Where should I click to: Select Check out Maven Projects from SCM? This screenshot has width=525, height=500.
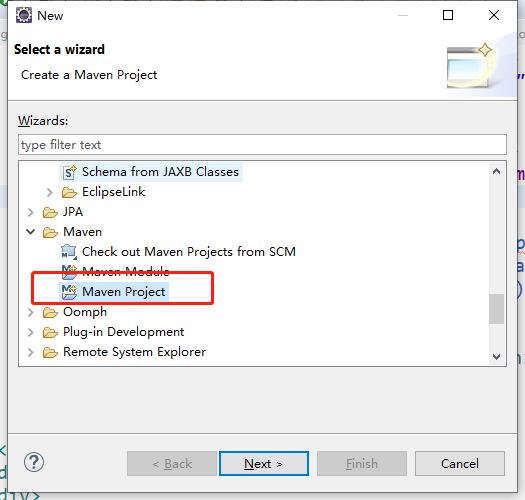(189, 252)
